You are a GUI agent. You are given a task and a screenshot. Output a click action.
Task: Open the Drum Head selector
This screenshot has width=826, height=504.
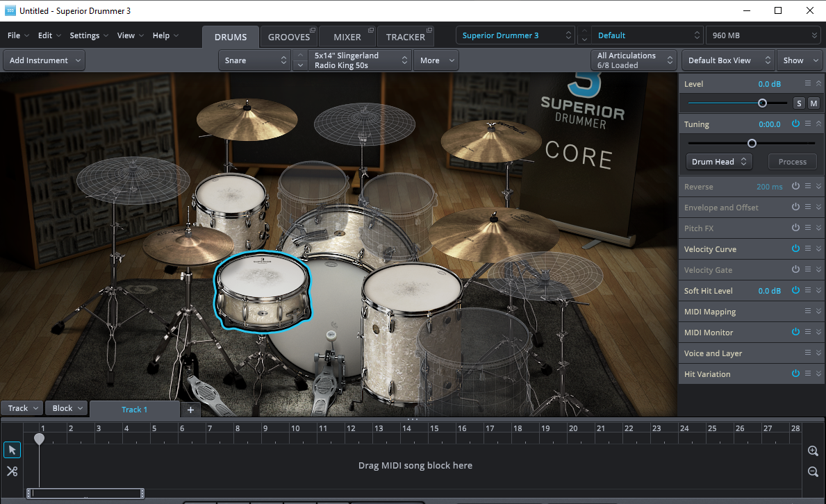click(718, 161)
